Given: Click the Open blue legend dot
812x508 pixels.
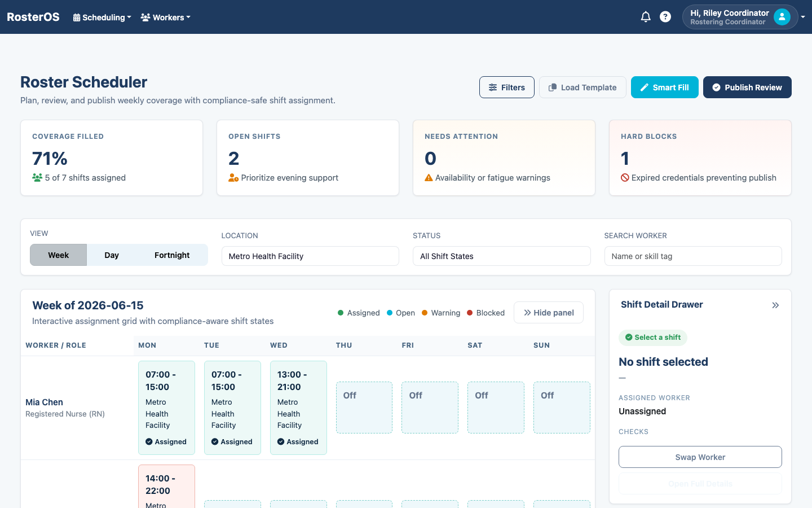Looking at the screenshot, I should pyautogui.click(x=390, y=313).
